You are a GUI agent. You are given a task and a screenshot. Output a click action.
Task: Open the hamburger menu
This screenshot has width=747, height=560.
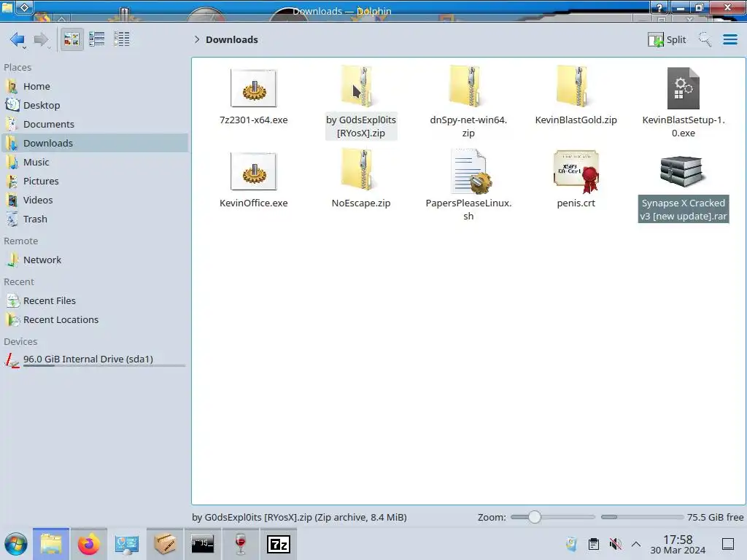pyautogui.click(x=729, y=39)
